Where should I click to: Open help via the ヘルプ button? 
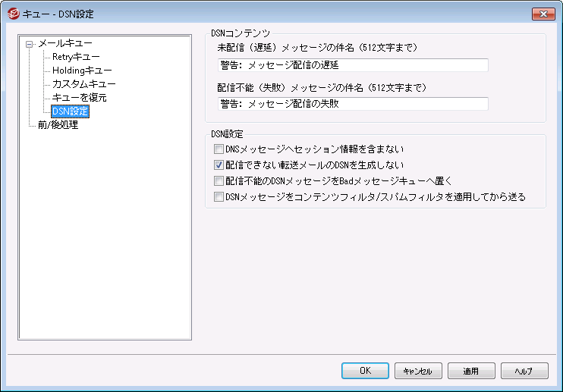click(524, 371)
